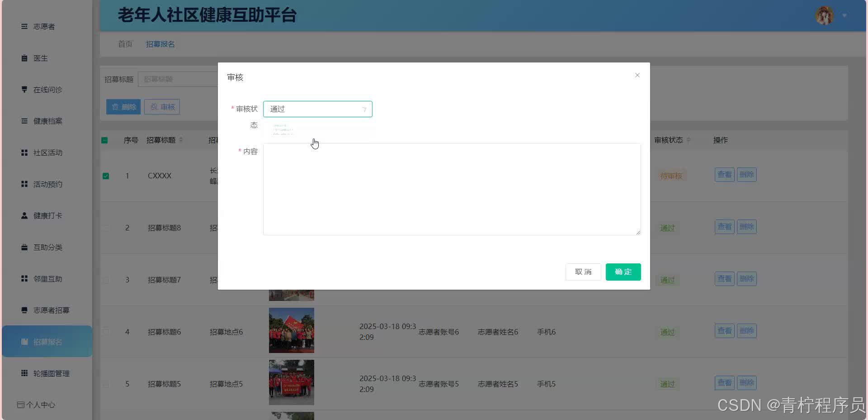This screenshot has height=420, width=868.
Task: Click the 个人中心 sidebar icon
Action: [21, 405]
